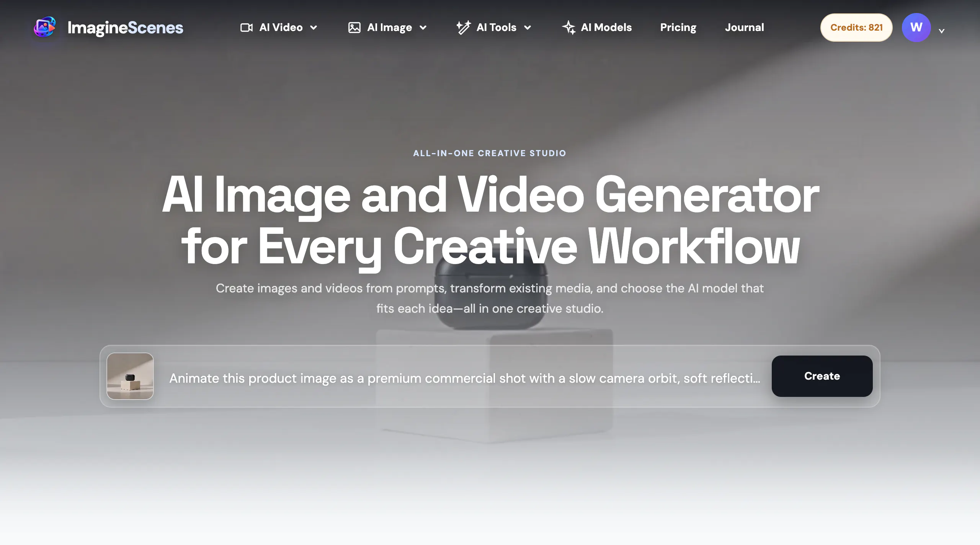This screenshot has height=545, width=980.
Task: Open the AI Image menu
Action: [x=388, y=28]
